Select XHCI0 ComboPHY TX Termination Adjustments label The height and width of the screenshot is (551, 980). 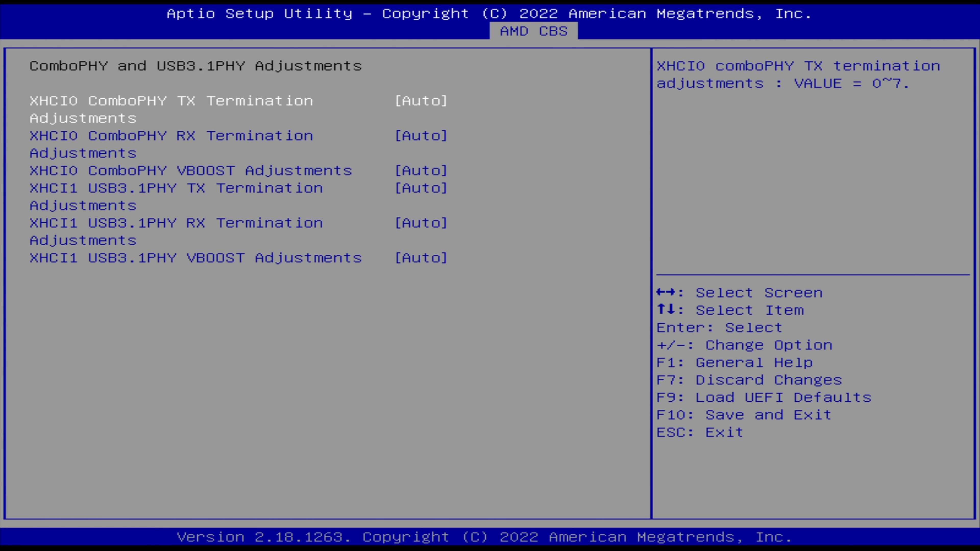[171, 109]
